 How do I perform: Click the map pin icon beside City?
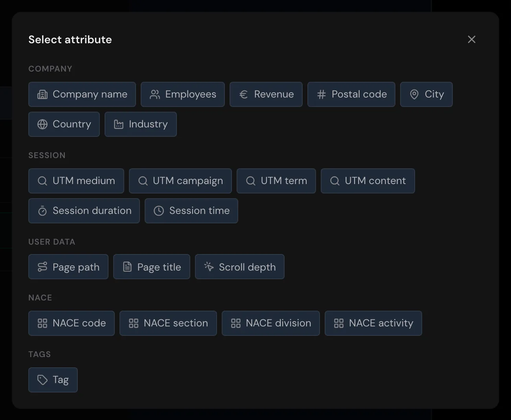414,94
